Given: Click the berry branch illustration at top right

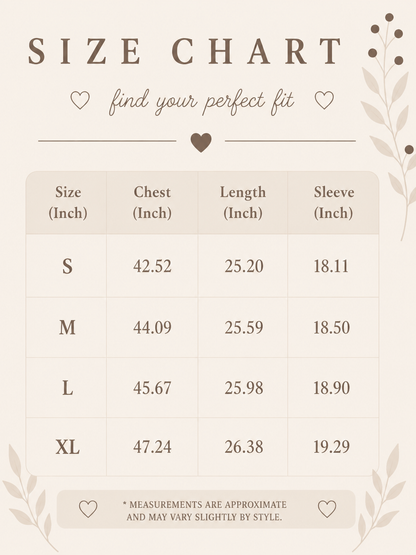Looking at the screenshot, I should pyautogui.click(x=390, y=124).
